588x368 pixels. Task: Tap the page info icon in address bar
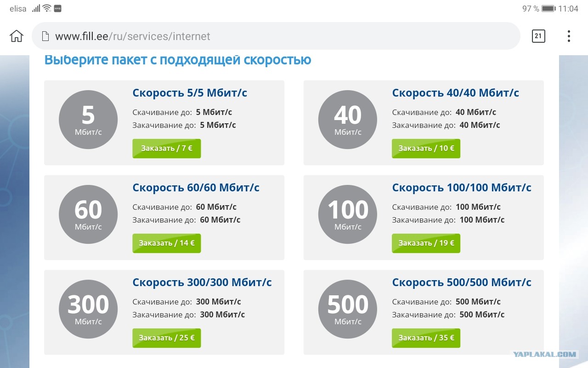45,36
